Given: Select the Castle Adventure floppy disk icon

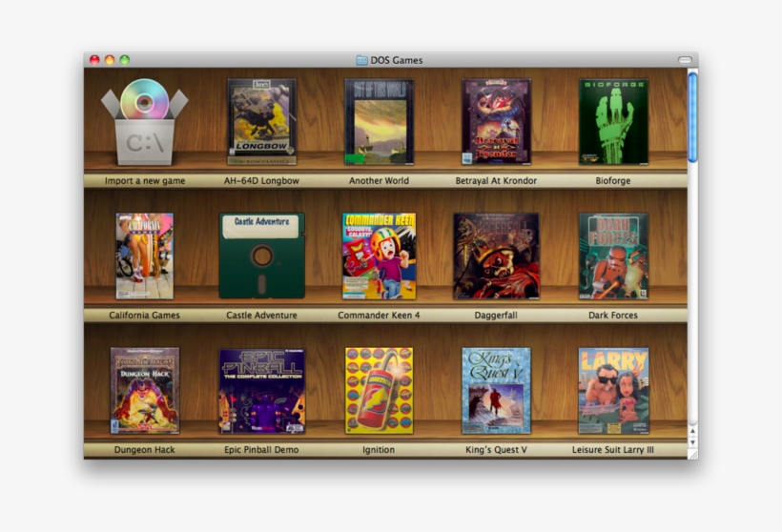Looking at the screenshot, I should pyautogui.click(x=261, y=256).
